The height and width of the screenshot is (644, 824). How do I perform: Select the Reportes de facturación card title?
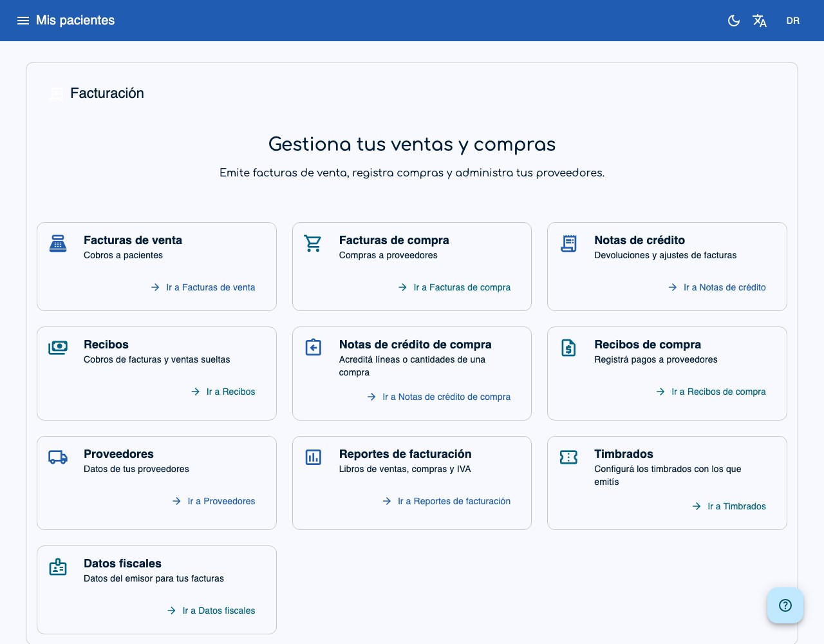pyautogui.click(x=405, y=454)
